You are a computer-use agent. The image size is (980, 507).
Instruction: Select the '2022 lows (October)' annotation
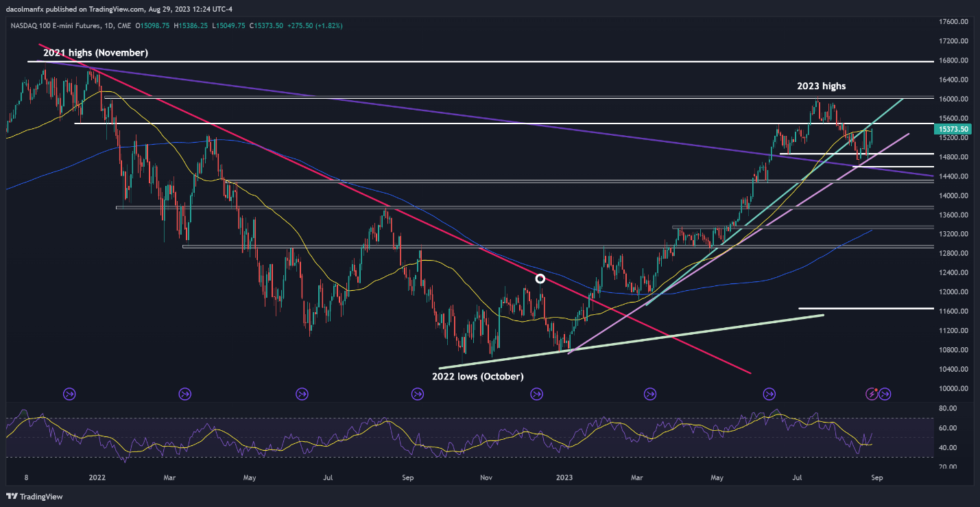click(x=477, y=376)
